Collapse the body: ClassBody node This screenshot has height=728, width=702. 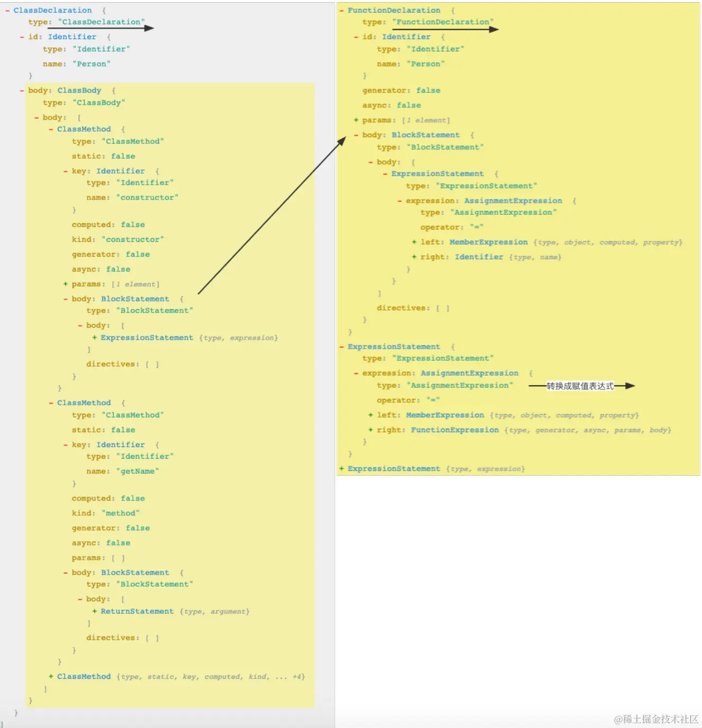pos(22,90)
